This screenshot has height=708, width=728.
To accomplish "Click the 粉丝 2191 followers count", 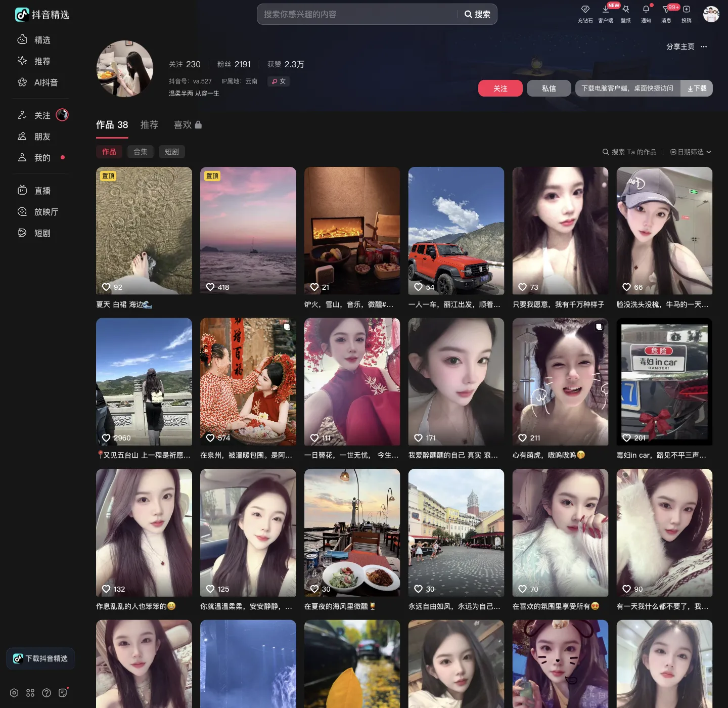I will [x=234, y=64].
